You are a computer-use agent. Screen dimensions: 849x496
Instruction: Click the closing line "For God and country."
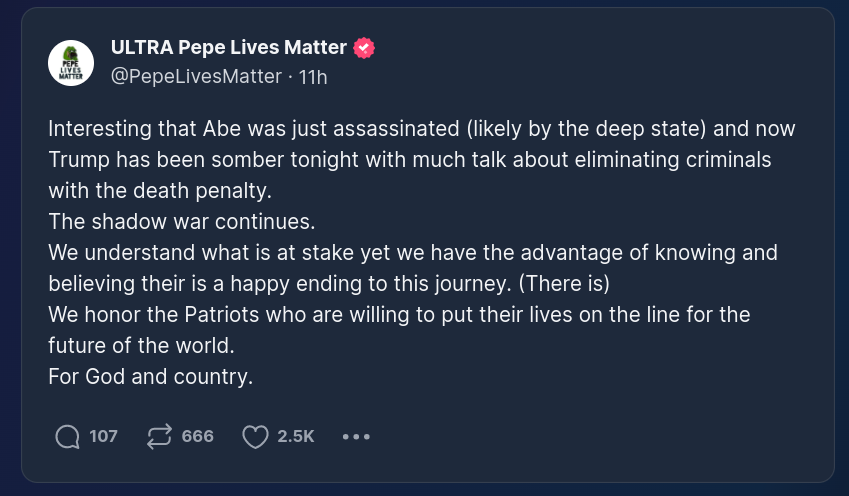[x=150, y=377]
